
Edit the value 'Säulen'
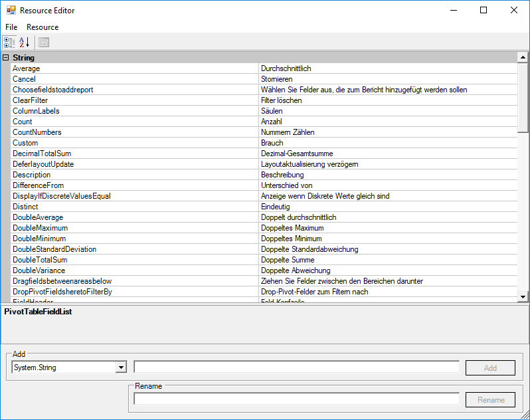click(388, 111)
